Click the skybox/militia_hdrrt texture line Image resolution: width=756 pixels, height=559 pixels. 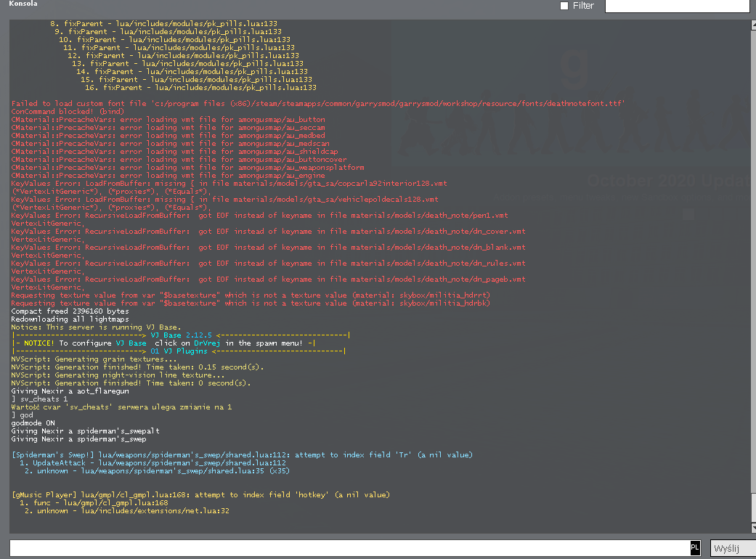point(251,295)
